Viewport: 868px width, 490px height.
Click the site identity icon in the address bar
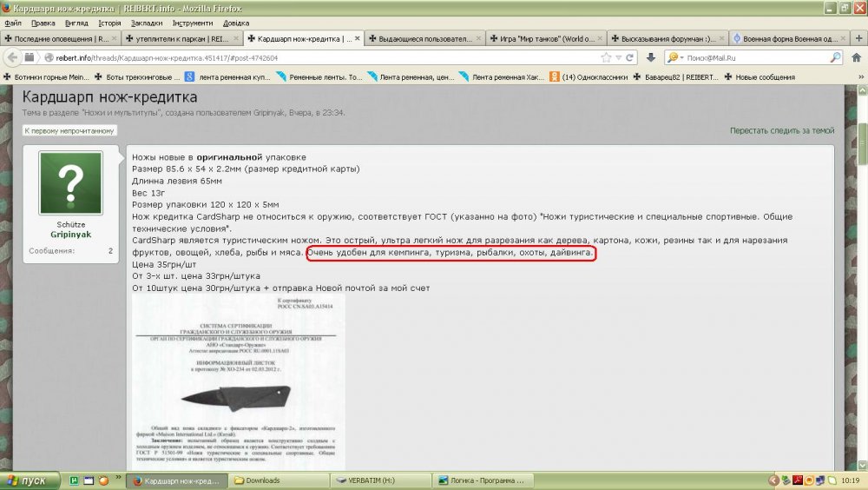click(49, 57)
